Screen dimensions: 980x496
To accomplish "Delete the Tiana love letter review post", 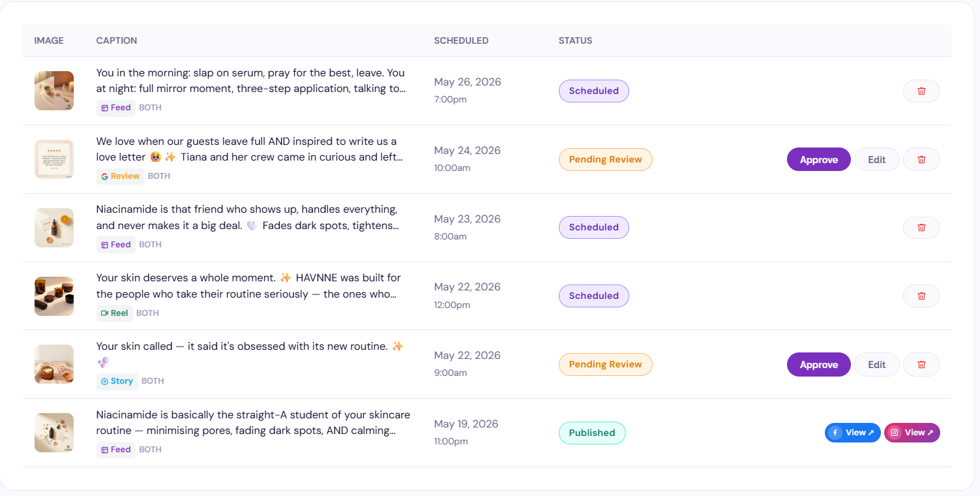I will (x=921, y=159).
